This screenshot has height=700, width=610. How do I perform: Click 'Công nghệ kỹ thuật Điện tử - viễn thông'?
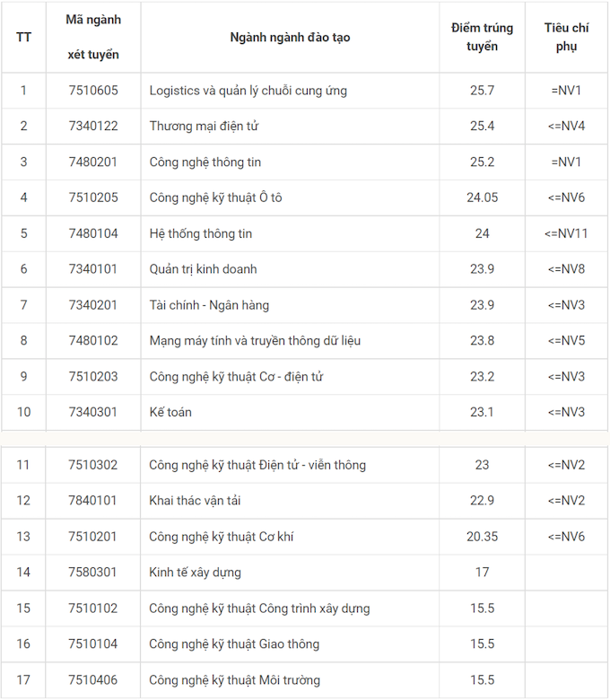[257, 465]
